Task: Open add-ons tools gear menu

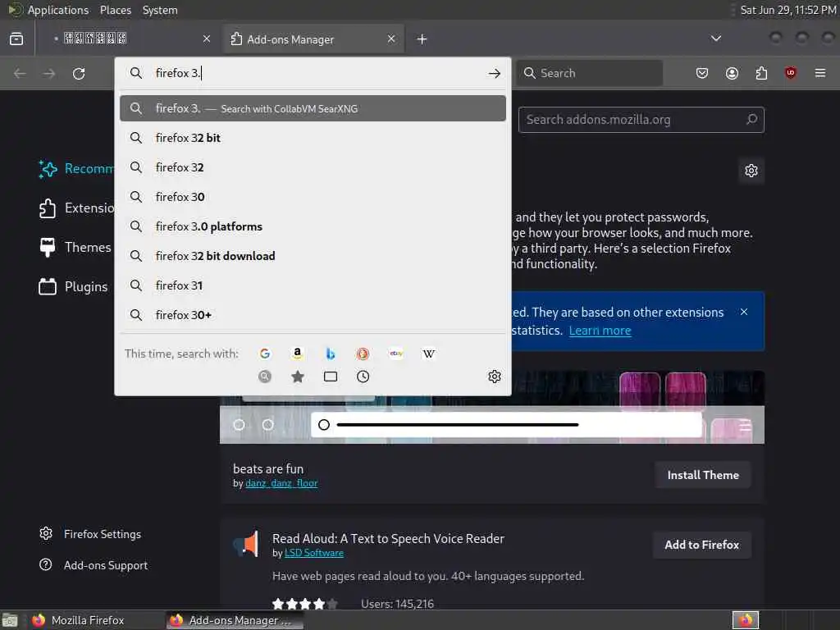Action: pyautogui.click(x=751, y=171)
